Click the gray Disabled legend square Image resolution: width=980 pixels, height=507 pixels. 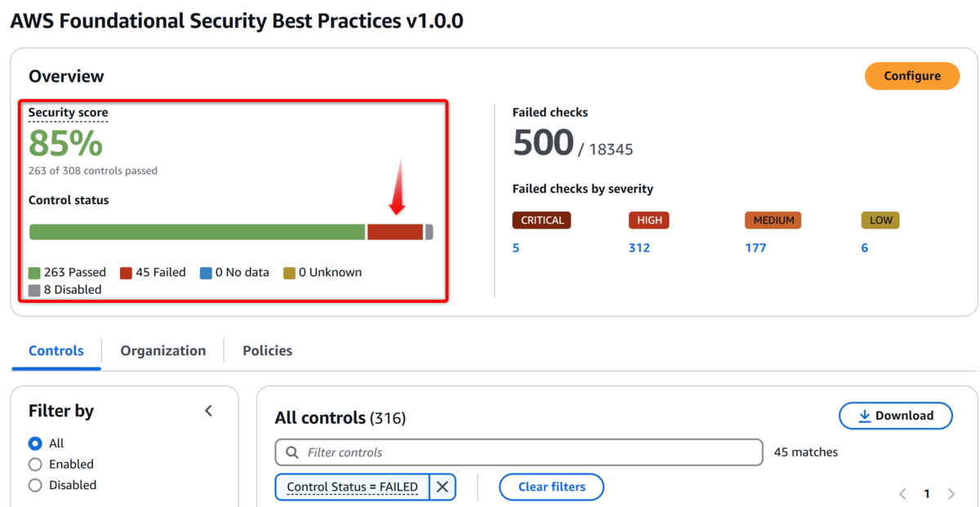(34, 290)
